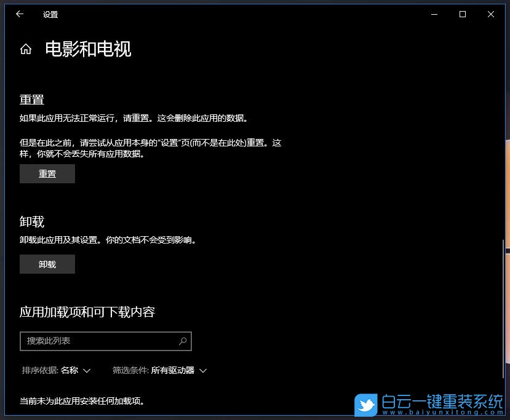Click the Home icon to open Settings home
Viewport: 510px width, 420px height.
(25, 49)
